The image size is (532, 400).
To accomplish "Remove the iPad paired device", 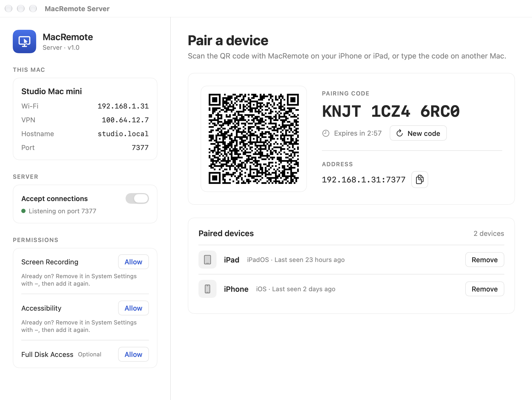I will 485,260.
